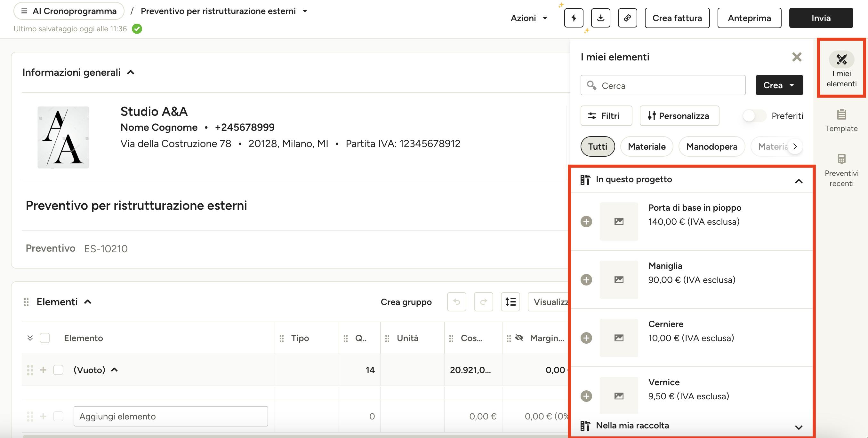The width and height of the screenshot is (868, 438).
Task: Click Crea gruppo
Action: point(406,302)
